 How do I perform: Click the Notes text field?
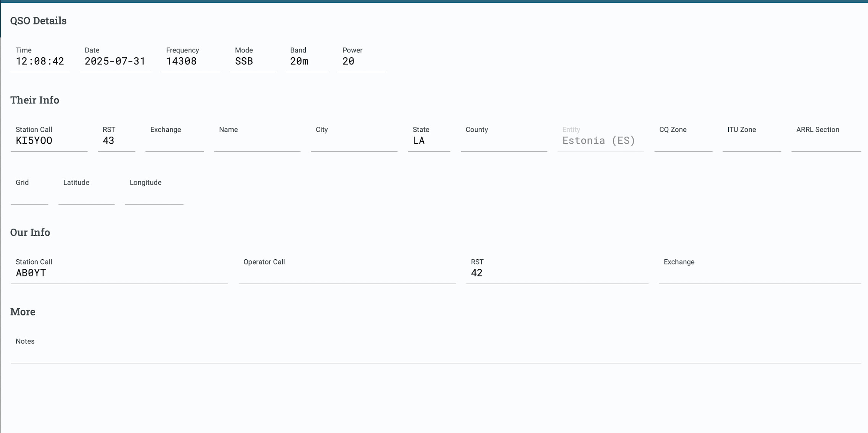(436, 349)
